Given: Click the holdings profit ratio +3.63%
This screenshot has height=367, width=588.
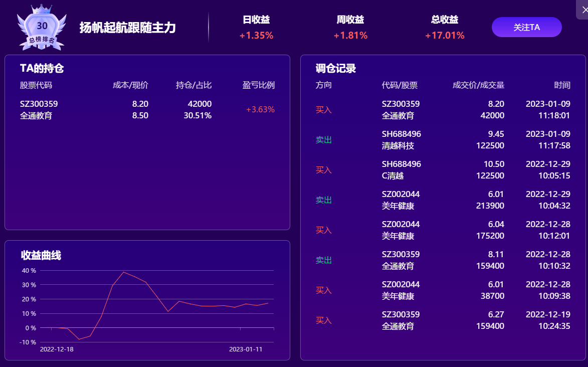Looking at the screenshot, I should pyautogui.click(x=260, y=110).
